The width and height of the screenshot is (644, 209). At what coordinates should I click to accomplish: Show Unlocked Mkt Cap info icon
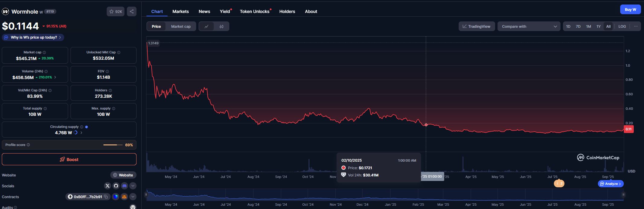point(119,52)
